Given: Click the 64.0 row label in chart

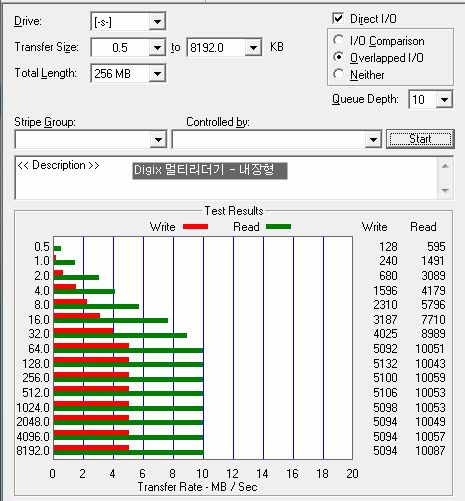Looking at the screenshot, I should (39, 349).
